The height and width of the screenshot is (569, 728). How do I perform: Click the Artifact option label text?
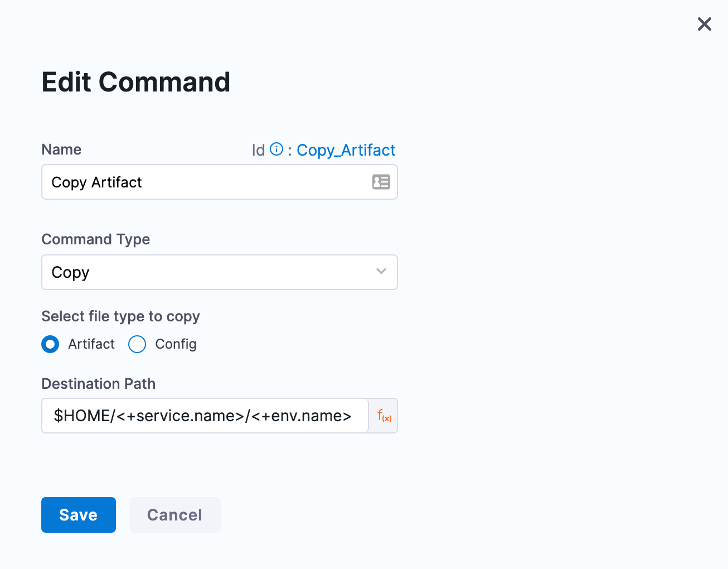pos(91,344)
